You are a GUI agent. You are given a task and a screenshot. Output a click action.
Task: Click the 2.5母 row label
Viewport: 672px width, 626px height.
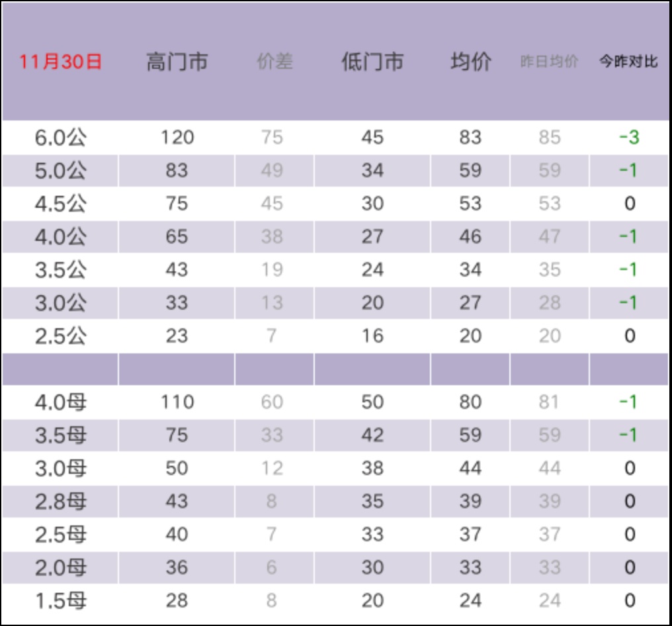pyautogui.click(x=60, y=535)
